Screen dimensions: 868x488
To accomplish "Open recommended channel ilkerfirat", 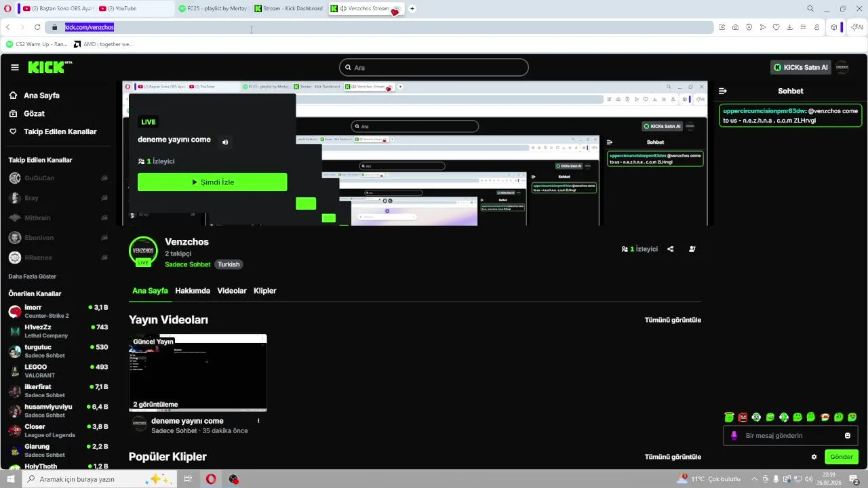I will (58, 390).
